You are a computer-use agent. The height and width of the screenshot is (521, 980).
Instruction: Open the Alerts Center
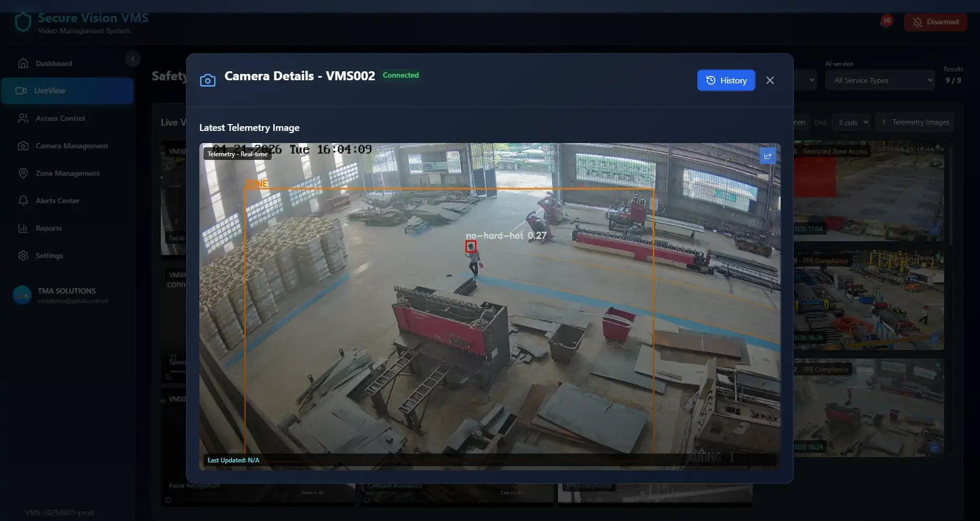(x=68, y=201)
